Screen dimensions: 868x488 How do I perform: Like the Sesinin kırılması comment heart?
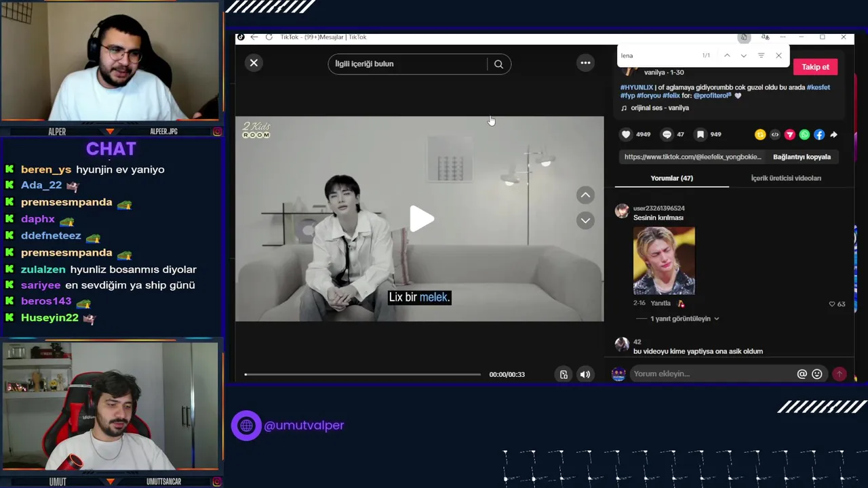(832, 304)
